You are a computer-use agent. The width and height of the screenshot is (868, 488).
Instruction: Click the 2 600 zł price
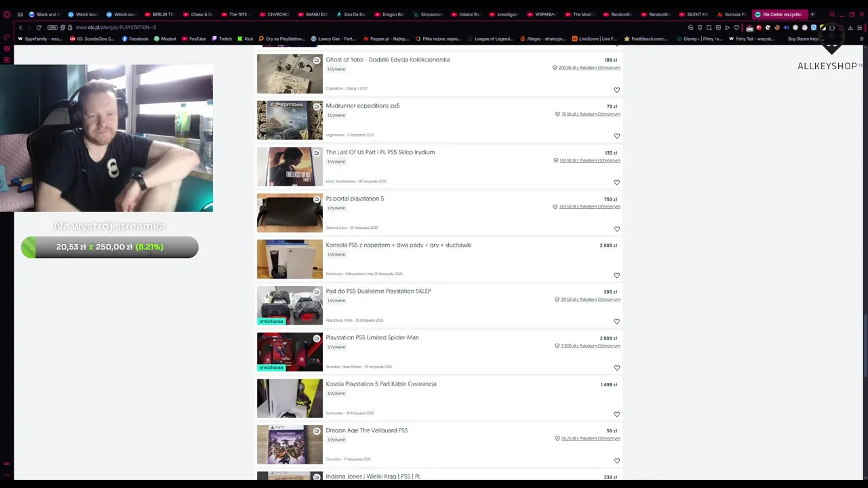point(608,245)
